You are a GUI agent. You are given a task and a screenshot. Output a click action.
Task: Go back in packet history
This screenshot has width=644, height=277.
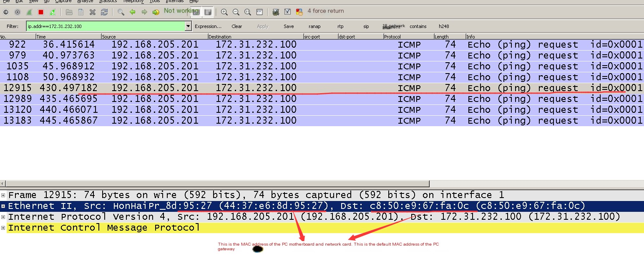(133, 12)
